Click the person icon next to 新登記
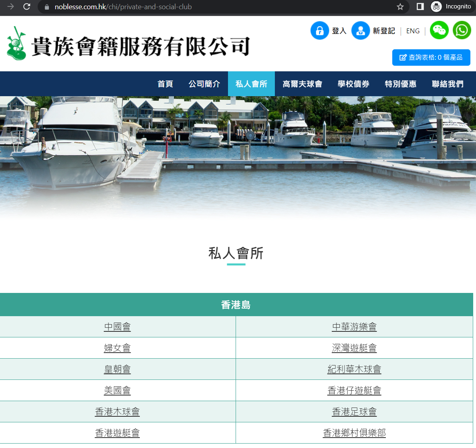Screen dimensions: 476x448 360,30
